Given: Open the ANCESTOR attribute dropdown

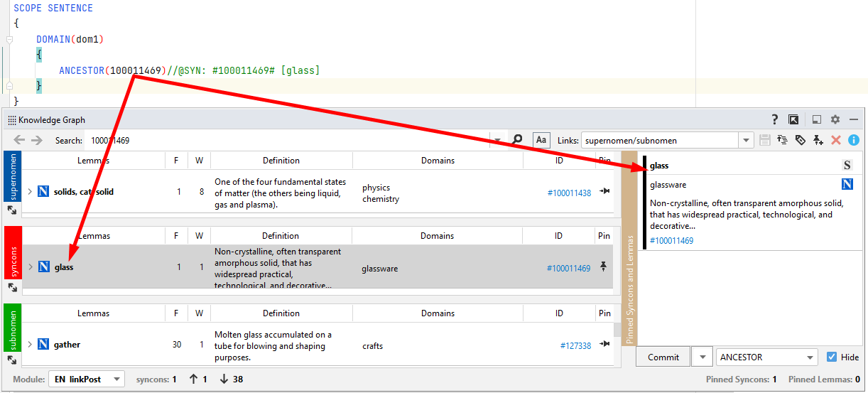Looking at the screenshot, I should coord(810,357).
